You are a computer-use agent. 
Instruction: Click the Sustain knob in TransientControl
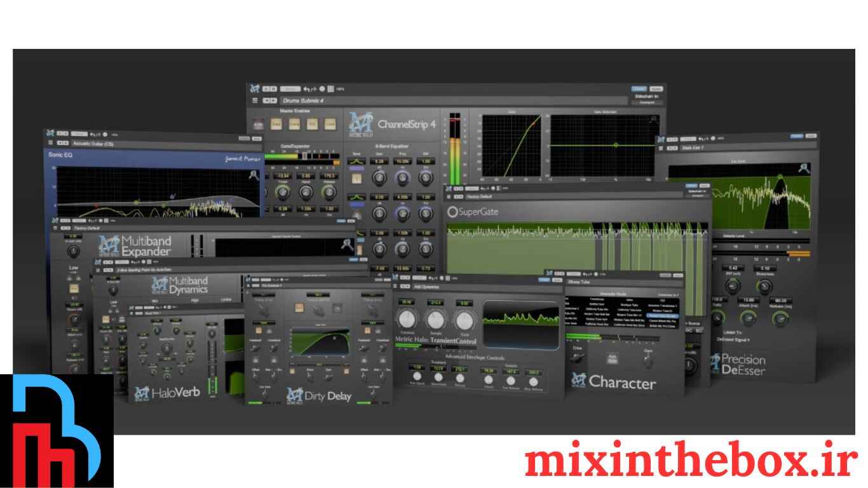(x=435, y=320)
